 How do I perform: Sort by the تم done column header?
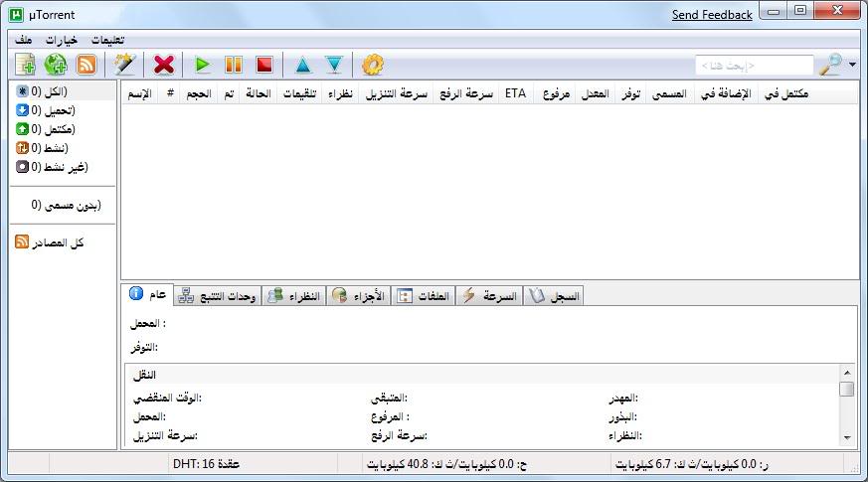(x=229, y=94)
